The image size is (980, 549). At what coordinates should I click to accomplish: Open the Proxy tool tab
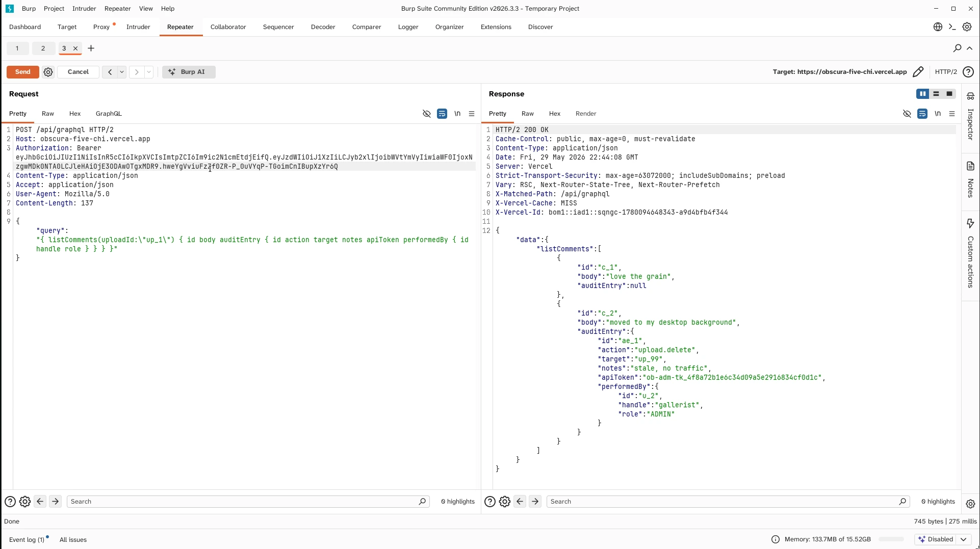tap(101, 27)
